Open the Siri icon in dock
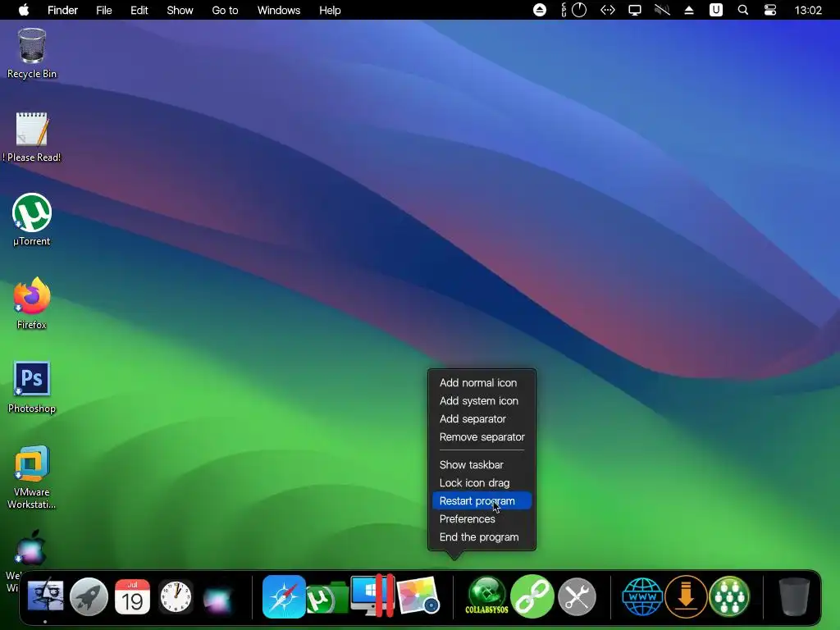This screenshot has width=840, height=630. point(217,598)
